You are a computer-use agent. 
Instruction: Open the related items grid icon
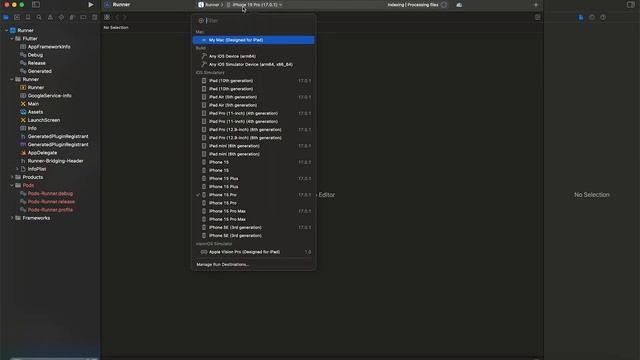107,18
